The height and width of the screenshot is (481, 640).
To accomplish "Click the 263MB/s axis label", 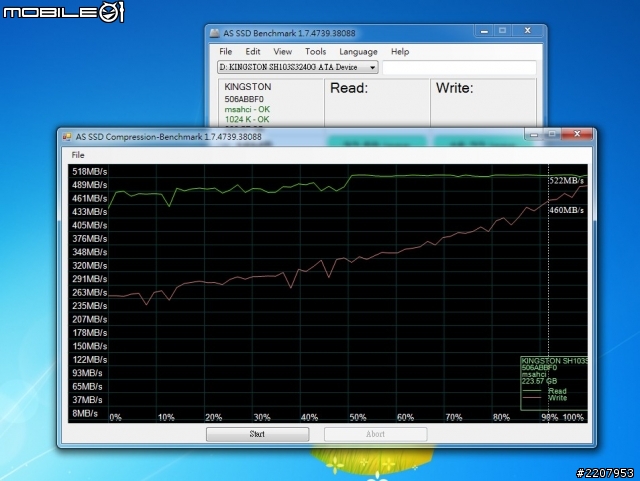I will 90,292.
